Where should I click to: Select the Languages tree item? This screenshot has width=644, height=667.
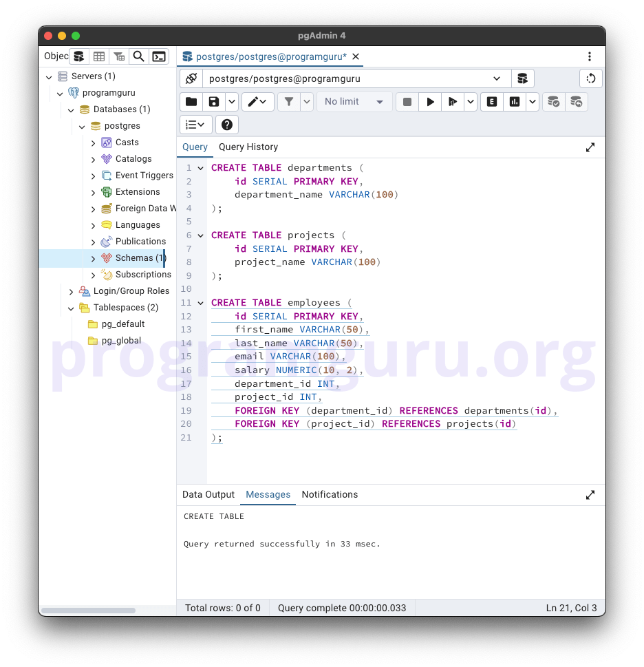(x=138, y=225)
